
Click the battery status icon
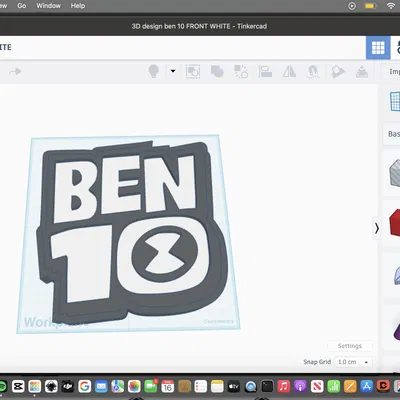tap(370, 6)
